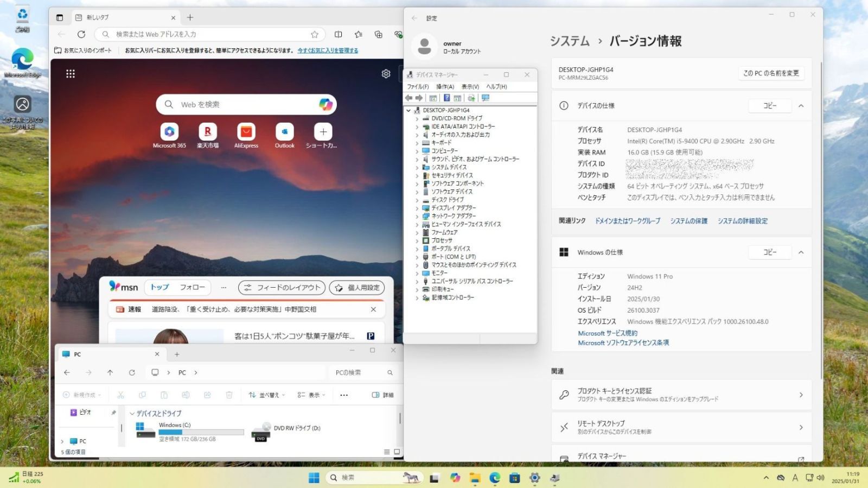The height and width of the screenshot is (488, 868).
Task: Open the Recycle Bin desktop icon
Action: pyautogui.click(x=22, y=19)
